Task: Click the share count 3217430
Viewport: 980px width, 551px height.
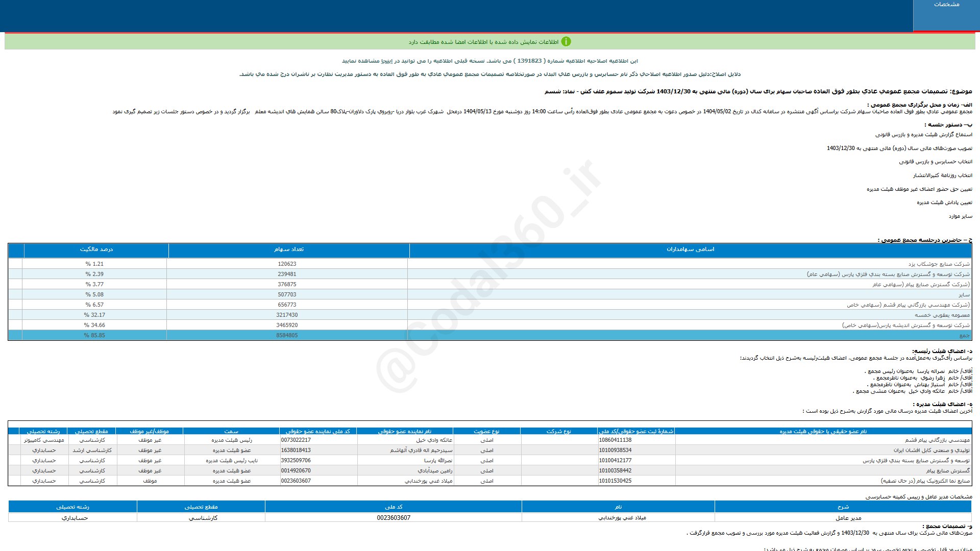Action: (x=287, y=315)
